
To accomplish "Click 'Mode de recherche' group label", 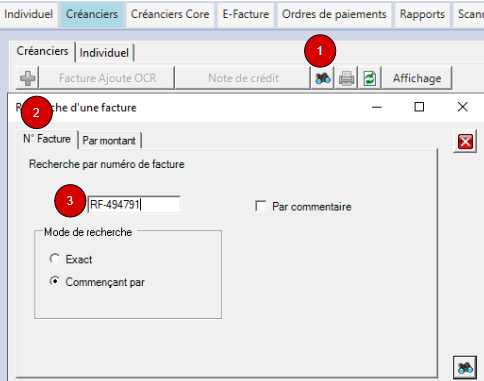I will tap(88, 232).
